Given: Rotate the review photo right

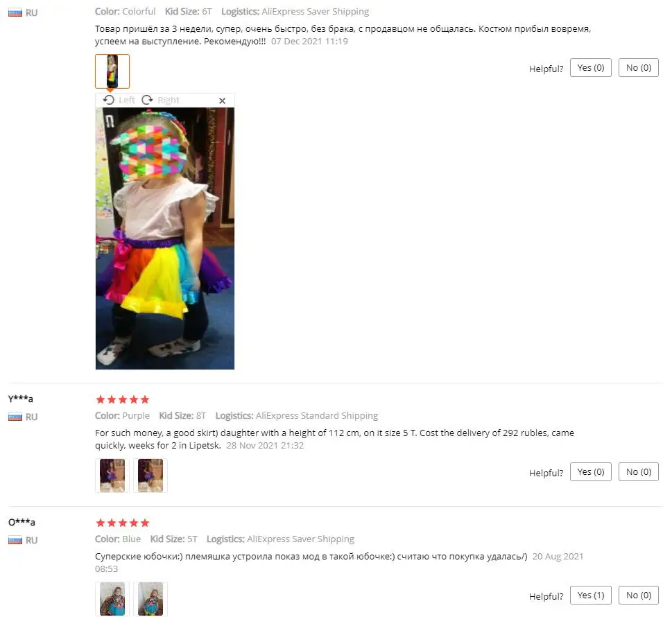Looking at the screenshot, I should [160, 101].
